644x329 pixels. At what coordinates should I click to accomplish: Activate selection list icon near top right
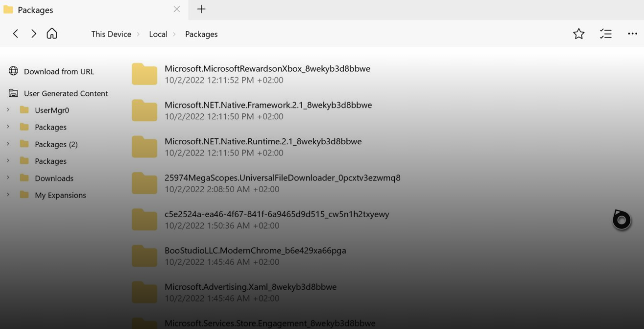tap(605, 33)
